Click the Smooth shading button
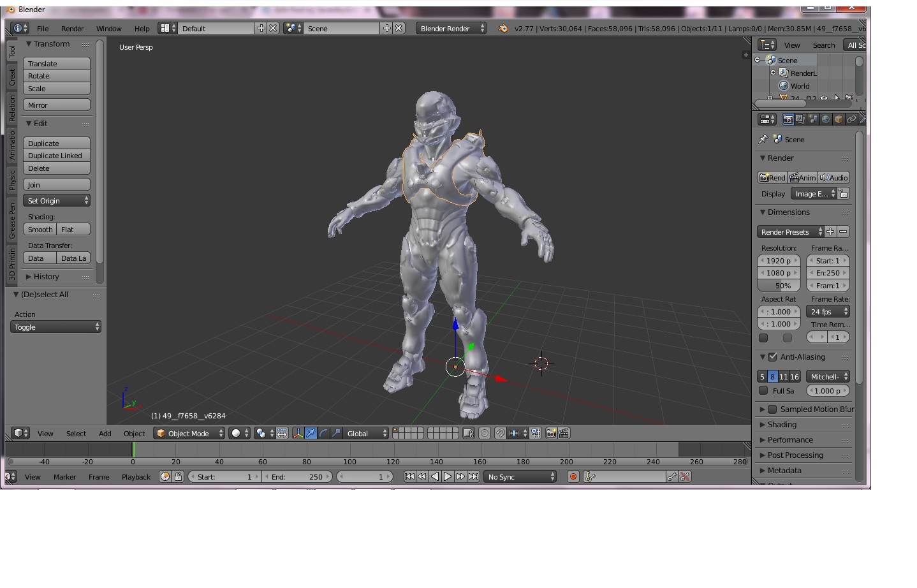 (40, 229)
